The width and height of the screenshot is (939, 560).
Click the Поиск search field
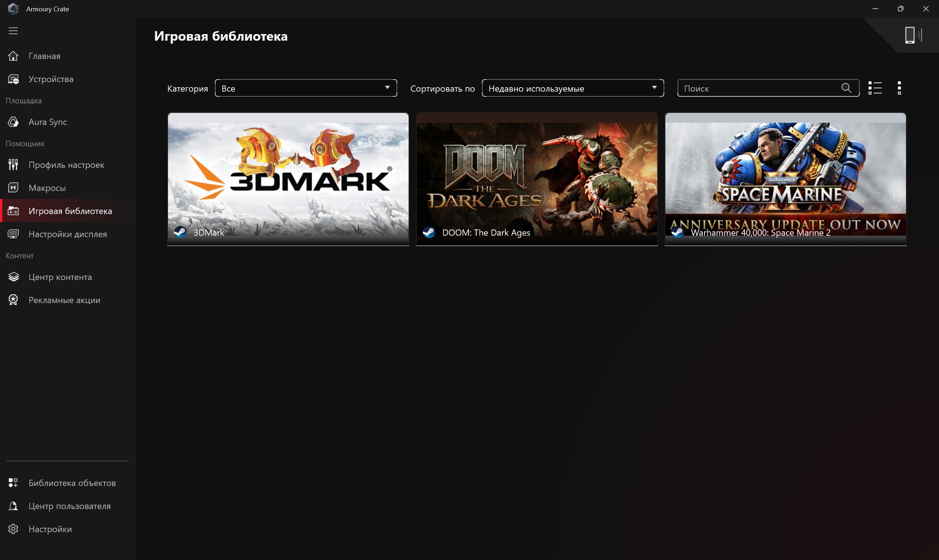coord(759,88)
